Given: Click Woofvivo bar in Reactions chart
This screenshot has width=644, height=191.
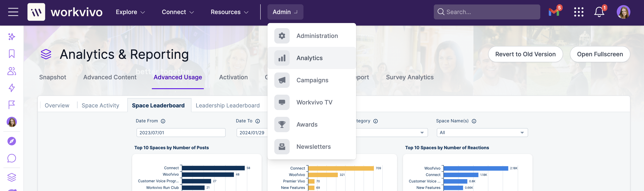Looking at the screenshot, I should point(476,168).
